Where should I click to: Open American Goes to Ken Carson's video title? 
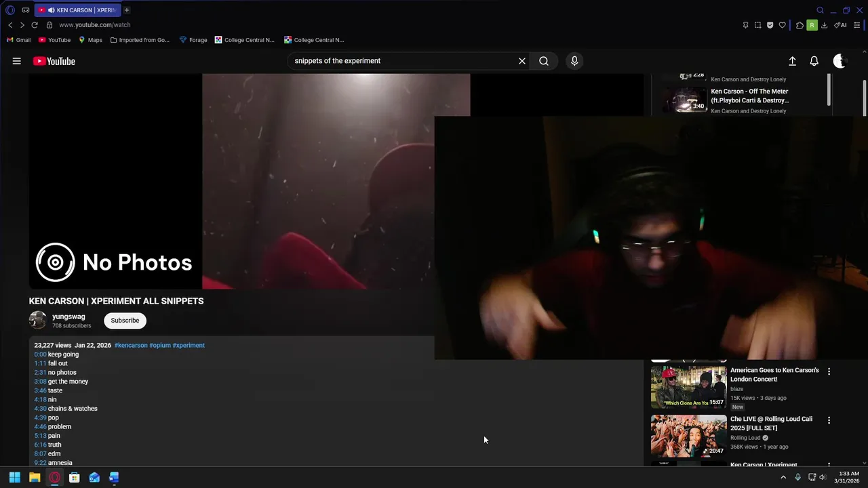pos(774,375)
